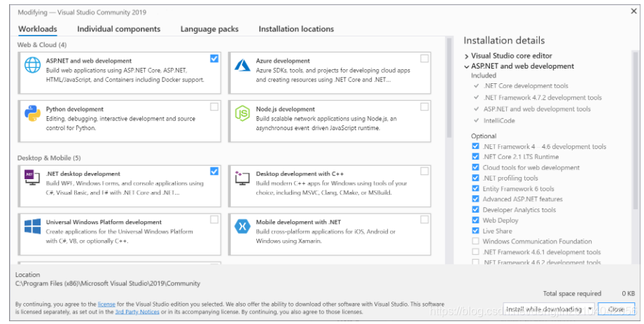Image resolution: width=644 pixels, height=324 pixels.
Task: Check the Node.js development workload checkbox
Action: tap(424, 107)
